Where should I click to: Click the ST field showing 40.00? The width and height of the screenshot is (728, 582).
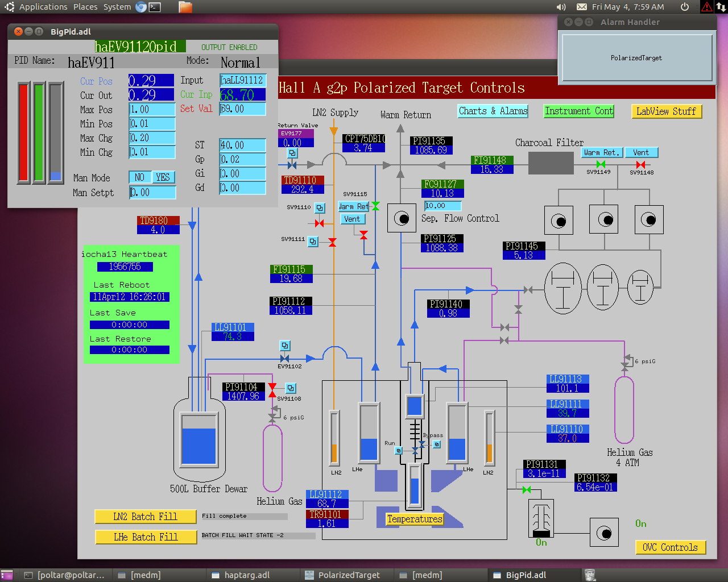(243, 145)
